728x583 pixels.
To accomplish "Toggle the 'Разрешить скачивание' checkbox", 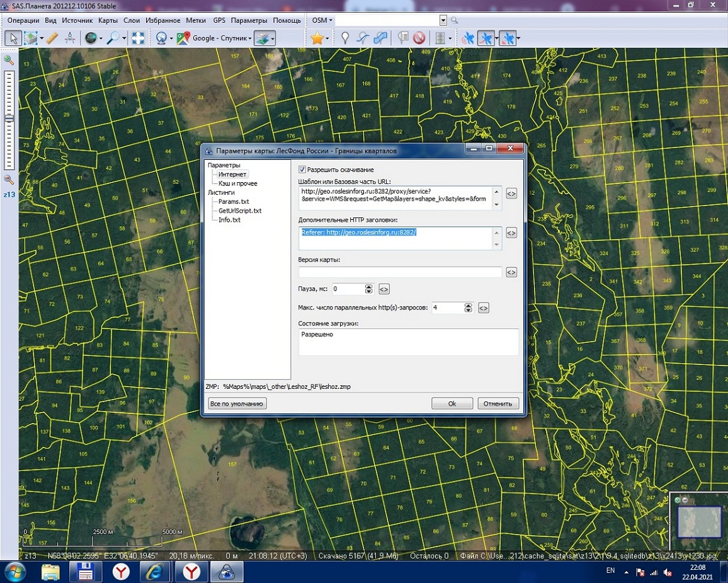I will tap(302, 170).
